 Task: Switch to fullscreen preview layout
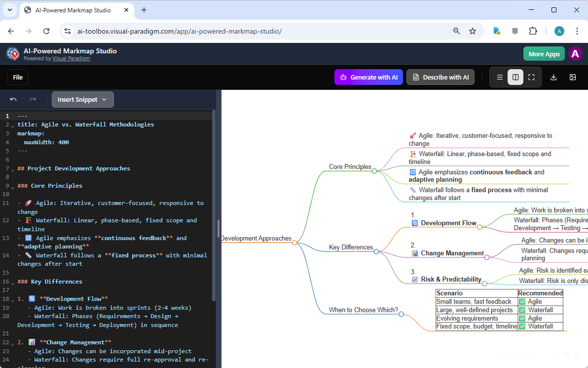click(x=531, y=77)
